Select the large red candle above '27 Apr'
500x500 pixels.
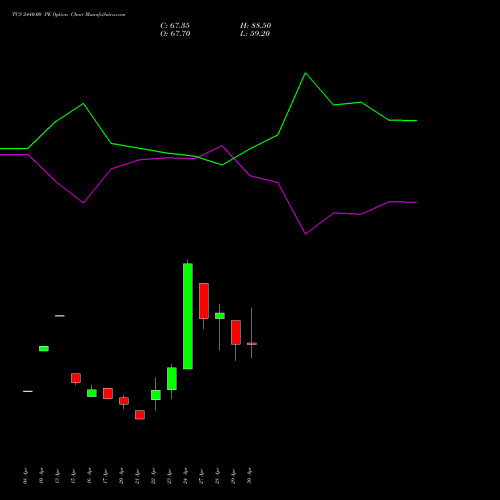click(204, 301)
